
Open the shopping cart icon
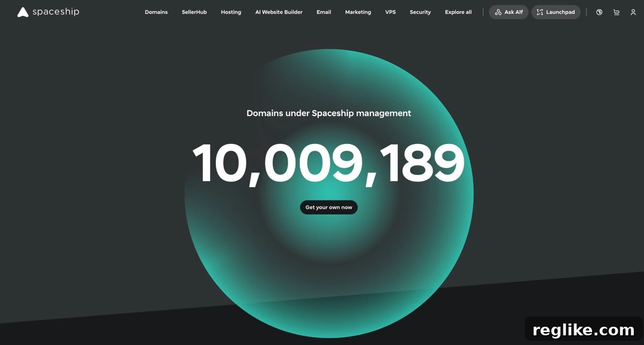coord(616,12)
